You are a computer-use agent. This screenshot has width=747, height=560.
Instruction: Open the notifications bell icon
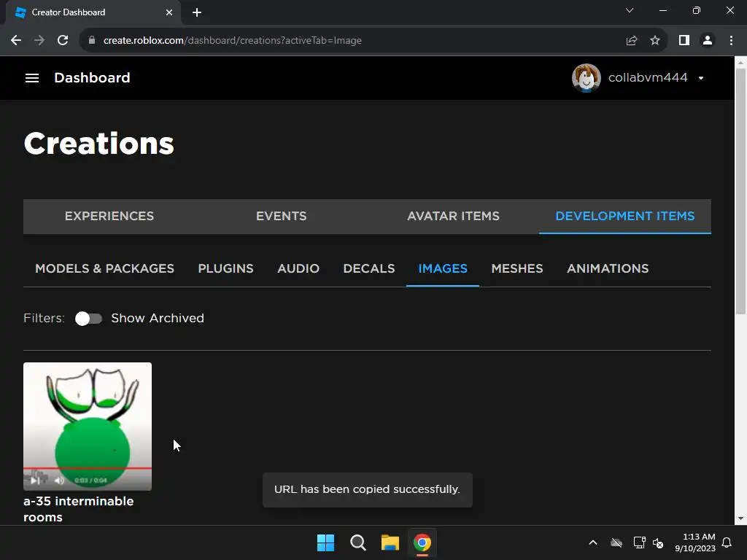[x=727, y=542]
